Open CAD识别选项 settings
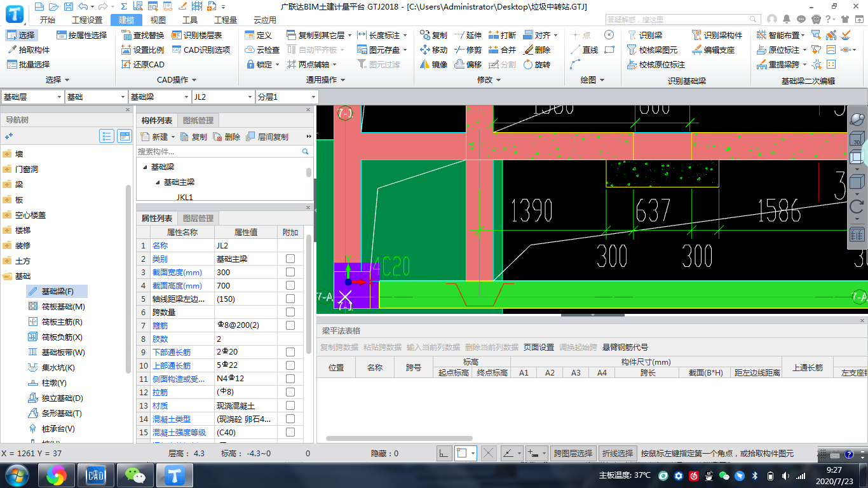The width and height of the screenshot is (868, 488). pos(200,50)
